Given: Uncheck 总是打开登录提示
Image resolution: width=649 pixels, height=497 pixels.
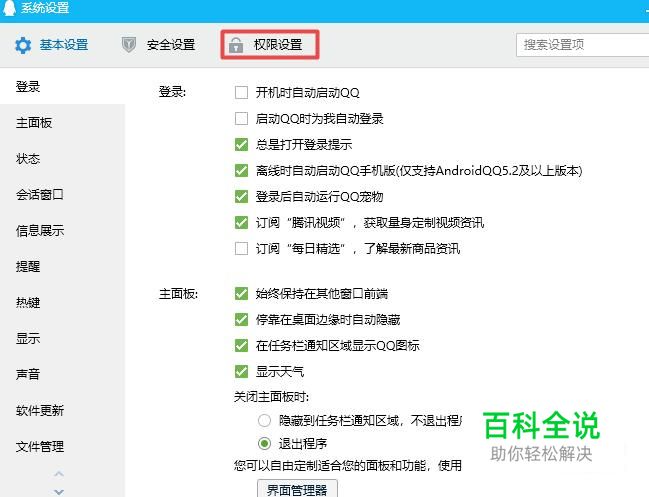Looking at the screenshot, I should tap(241, 144).
